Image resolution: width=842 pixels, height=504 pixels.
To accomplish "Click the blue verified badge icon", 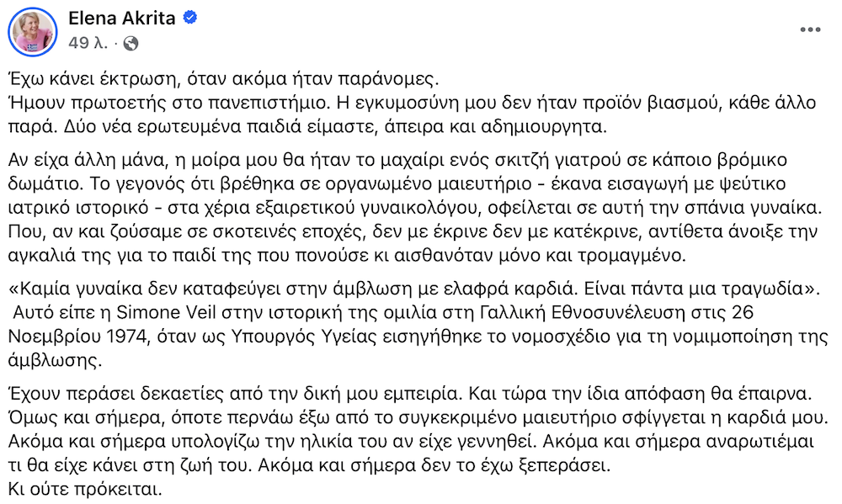I will pos(190,18).
